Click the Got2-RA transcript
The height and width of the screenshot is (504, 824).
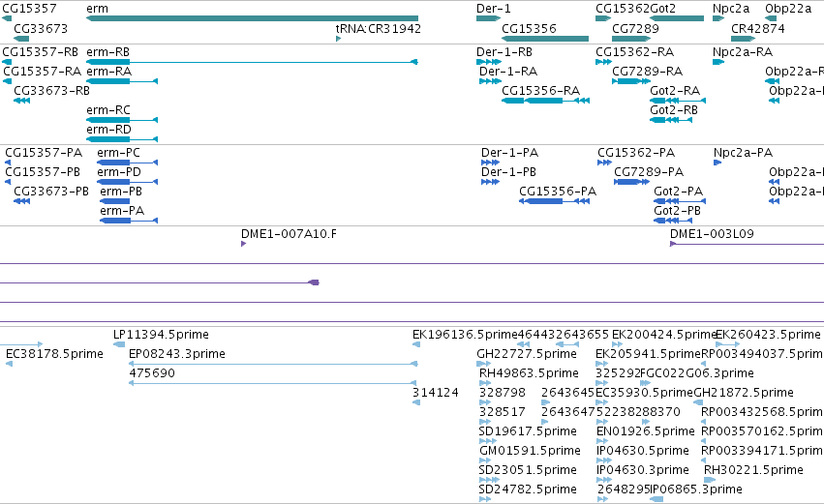point(675,91)
